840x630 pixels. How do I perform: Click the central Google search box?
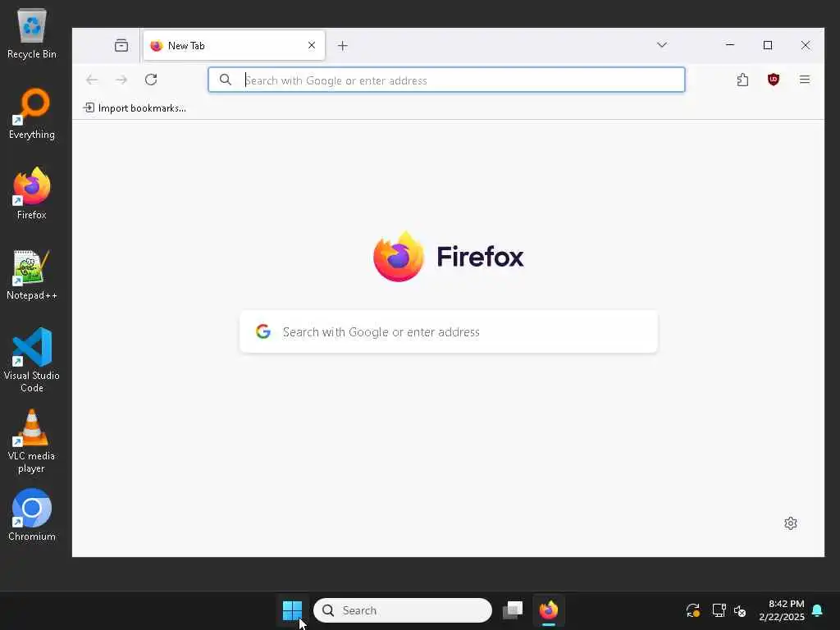449,331
